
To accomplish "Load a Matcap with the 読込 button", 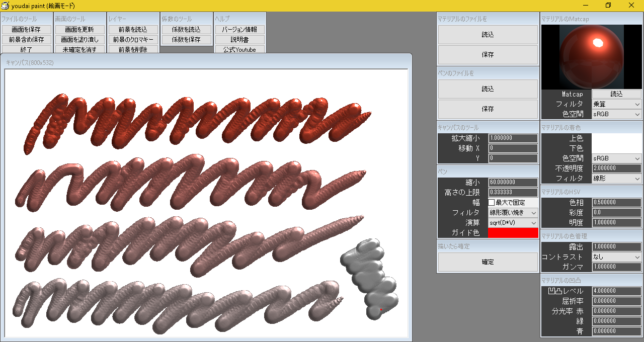I will coord(616,94).
